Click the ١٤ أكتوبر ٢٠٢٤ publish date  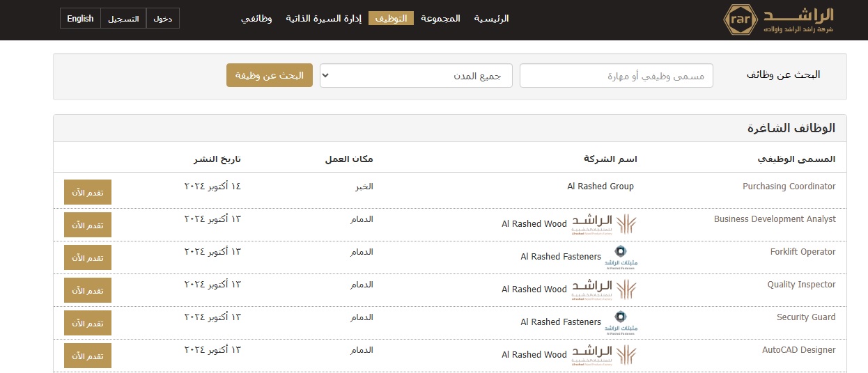[212, 186]
